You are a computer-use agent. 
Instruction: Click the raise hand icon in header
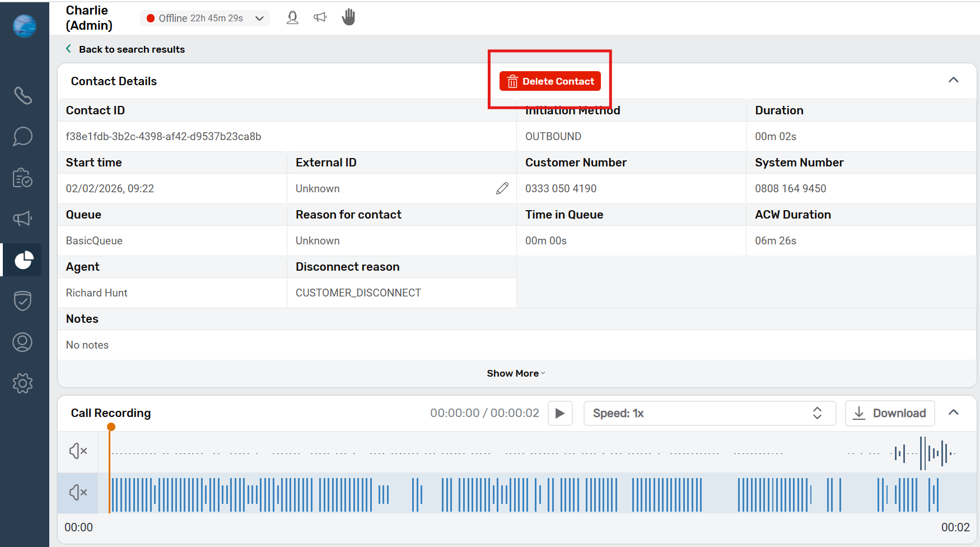[348, 17]
